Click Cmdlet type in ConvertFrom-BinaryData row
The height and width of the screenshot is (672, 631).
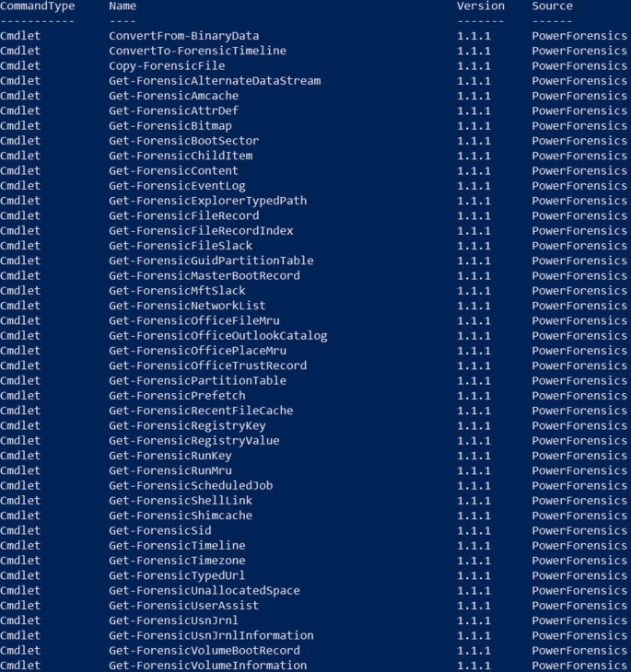pyautogui.click(x=20, y=36)
